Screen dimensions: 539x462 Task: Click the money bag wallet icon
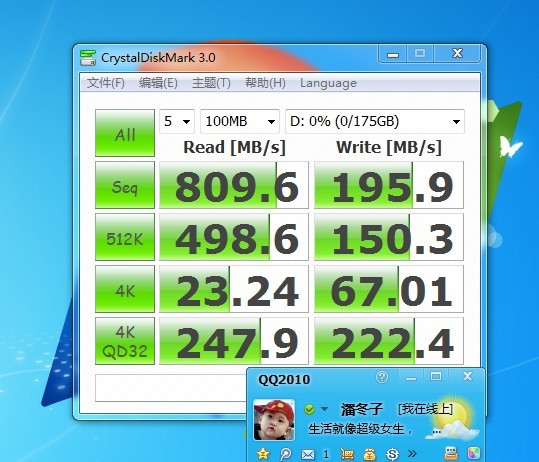(x=369, y=454)
